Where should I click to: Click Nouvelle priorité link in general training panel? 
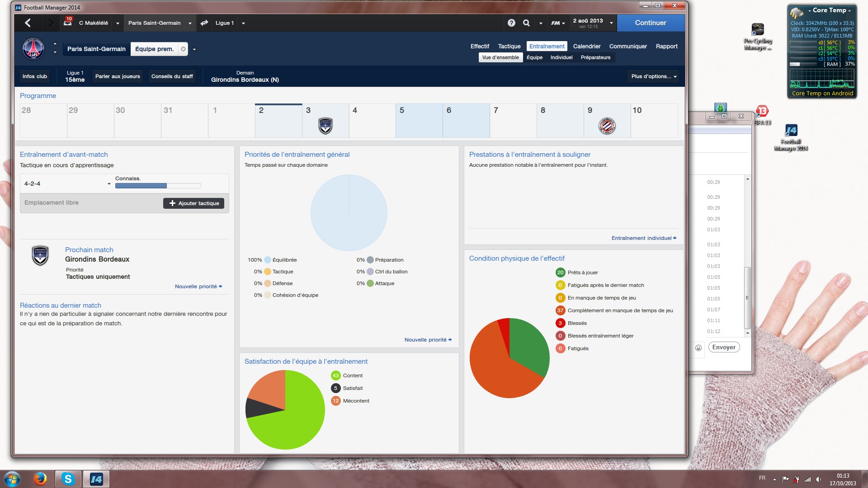coord(428,340)
